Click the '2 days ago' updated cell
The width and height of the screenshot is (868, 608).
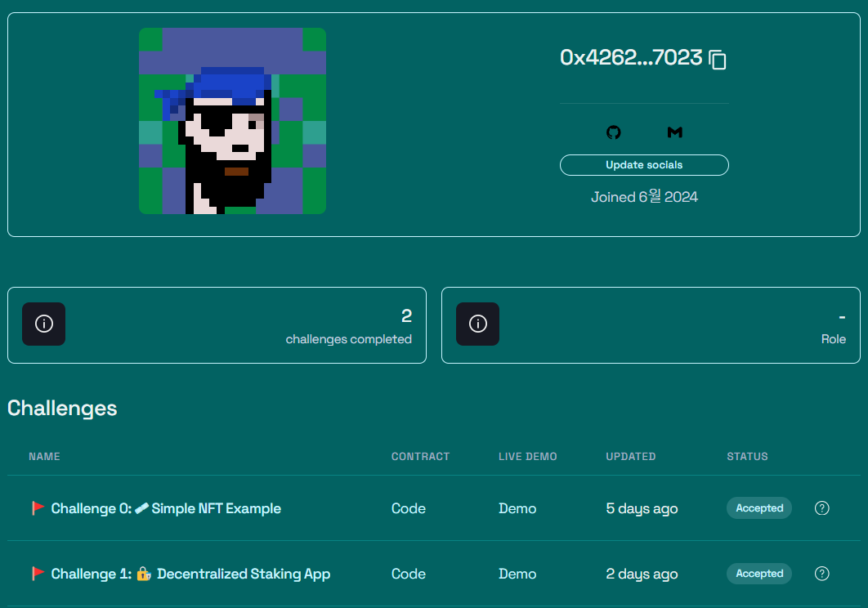coord(642,574)
